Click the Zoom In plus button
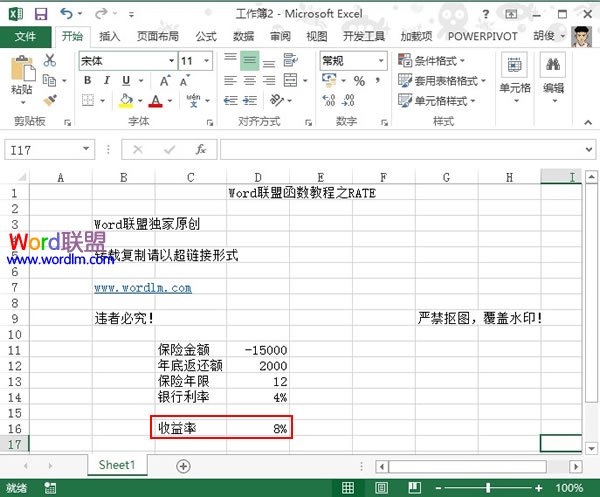600x497 pixels. coord(539,488)
